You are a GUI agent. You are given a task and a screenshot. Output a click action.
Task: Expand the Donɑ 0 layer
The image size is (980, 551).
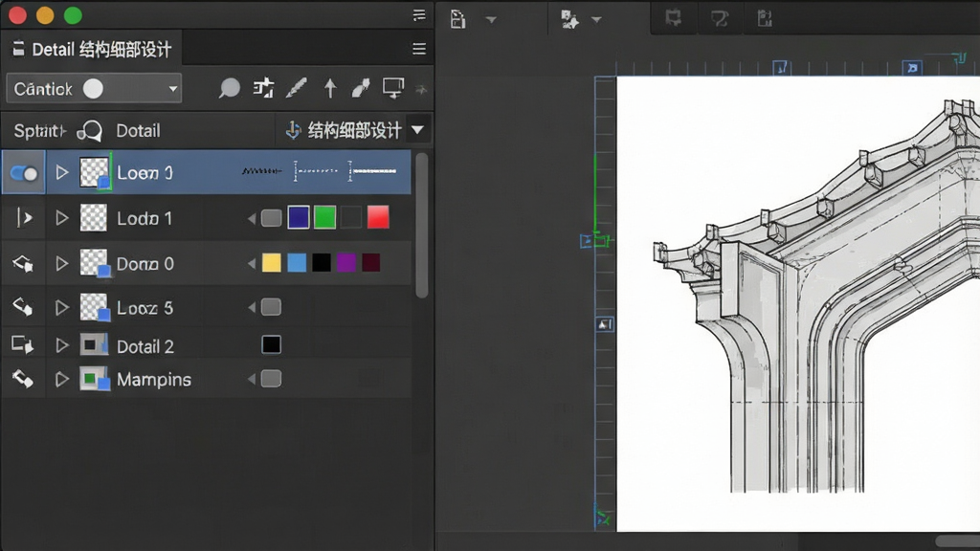pos(61,264)
